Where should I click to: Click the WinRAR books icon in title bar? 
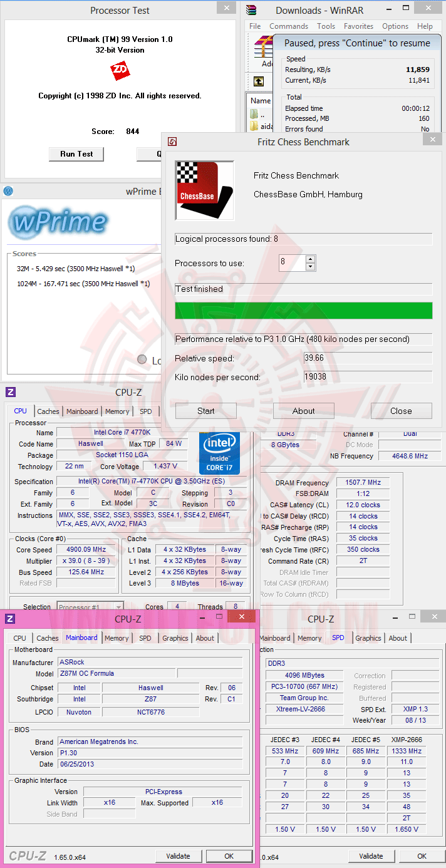point(251,10)
